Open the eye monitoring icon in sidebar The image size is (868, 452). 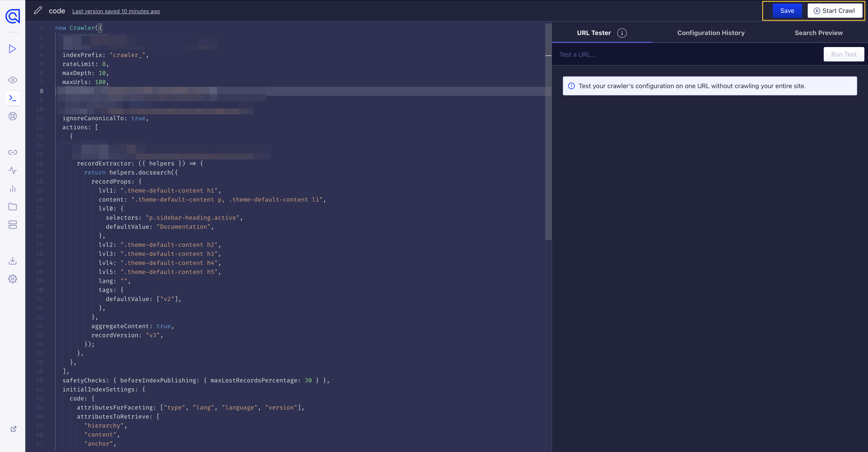click(x=12, y=80)
